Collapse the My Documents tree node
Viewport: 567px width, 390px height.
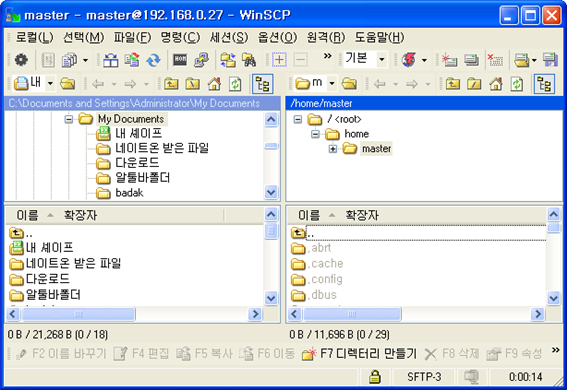click(x=69, y=119)
